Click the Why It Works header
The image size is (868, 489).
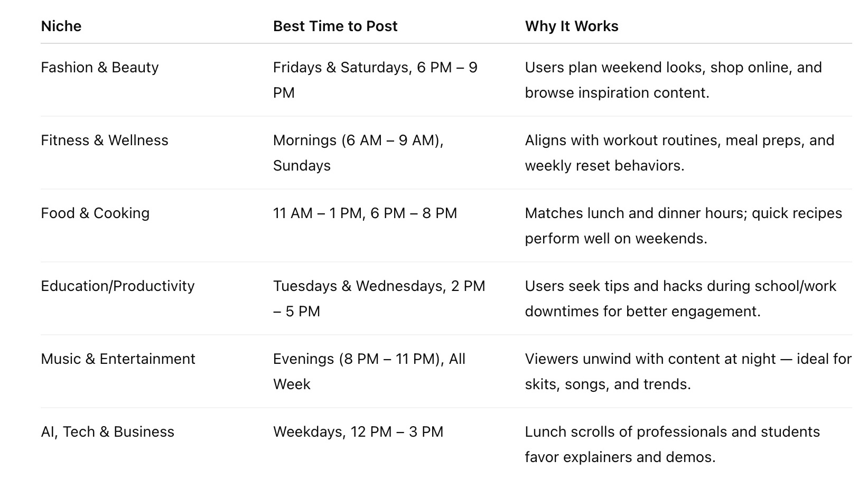coord(571,26)
